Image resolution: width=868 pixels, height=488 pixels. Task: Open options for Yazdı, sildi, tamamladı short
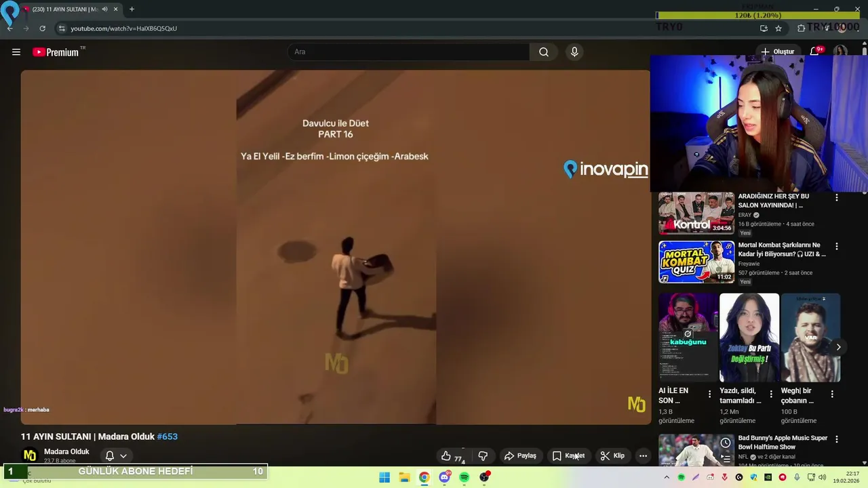coord(770,394)
